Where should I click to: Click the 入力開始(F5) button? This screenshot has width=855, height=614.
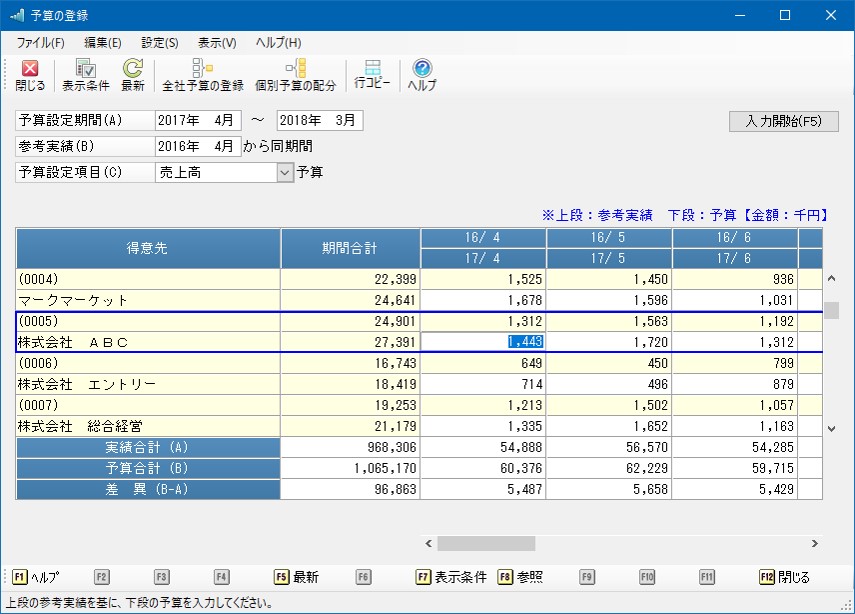tap(784, 121)
